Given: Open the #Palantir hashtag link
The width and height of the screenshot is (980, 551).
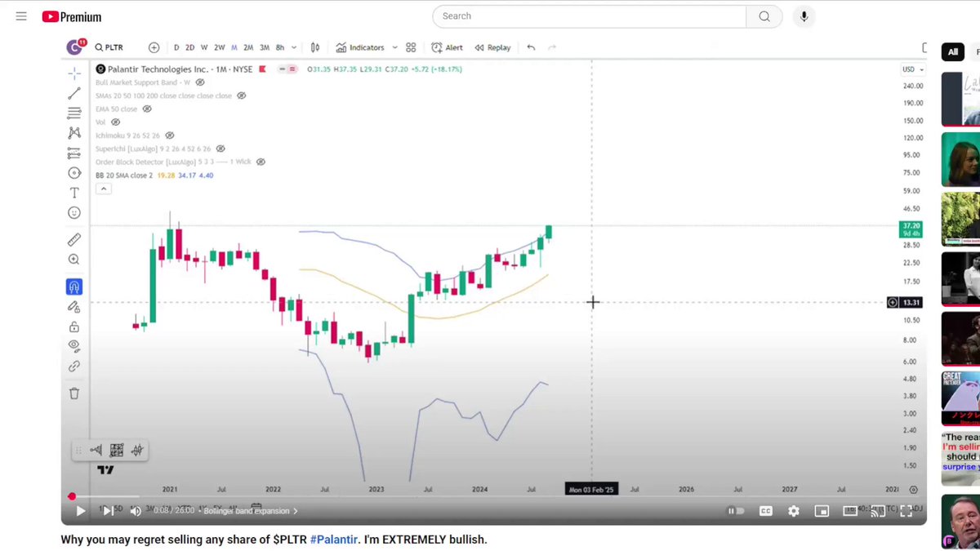Looking at the screenshot, I should [x=333, y=540].
